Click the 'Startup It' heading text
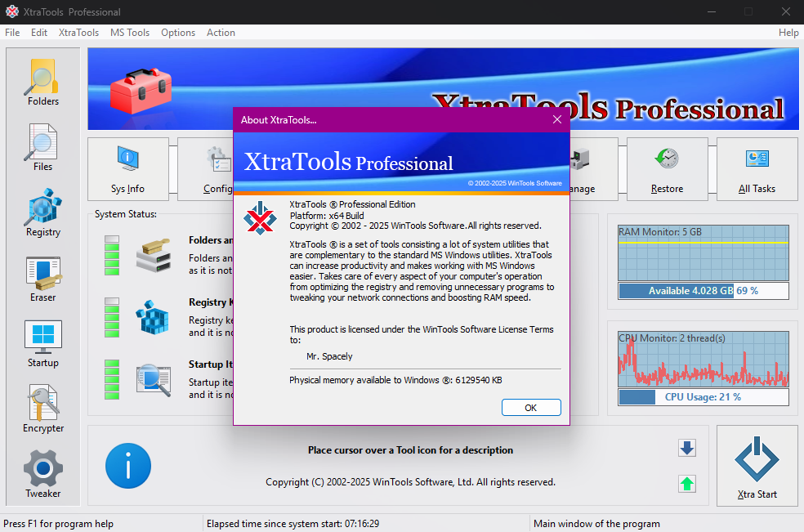Screen dimensions: 804x532 click(x=211, y=364)
